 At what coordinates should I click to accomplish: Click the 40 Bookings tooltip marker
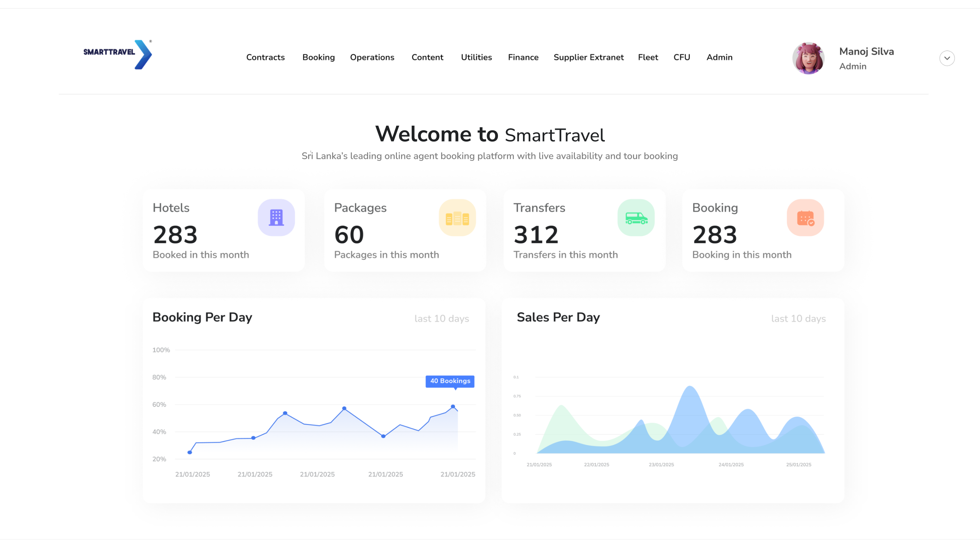(x=449, y=381)
